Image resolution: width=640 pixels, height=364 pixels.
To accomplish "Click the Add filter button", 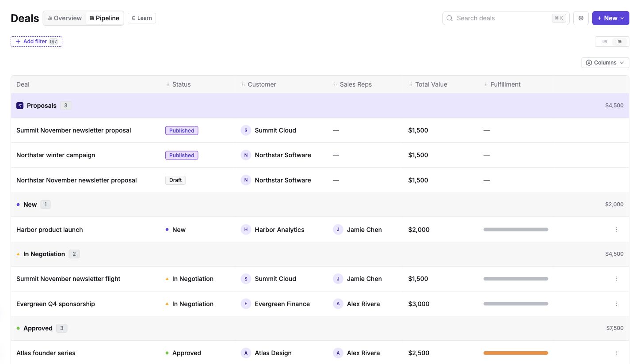I will tap(36, 42).
